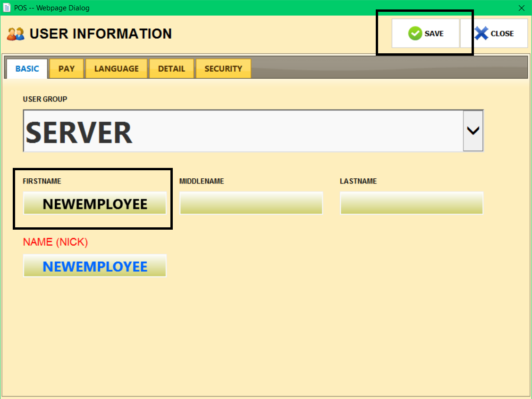The width and height of the screenshot is (532, 399).
Task: Select the SERVER user group combo box
Action: [253, 131]
